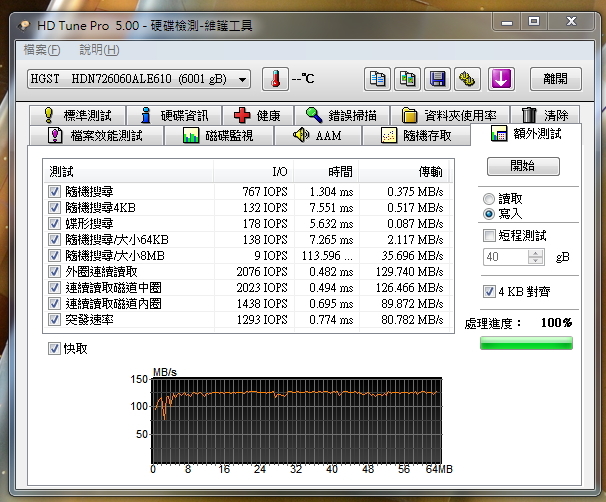Image resolution: width=606 pixels, height=502 pixels.
Task: Disable the 4 KB 對齊 checkbox
Action: pyautogui.click(x=489, y=292)
